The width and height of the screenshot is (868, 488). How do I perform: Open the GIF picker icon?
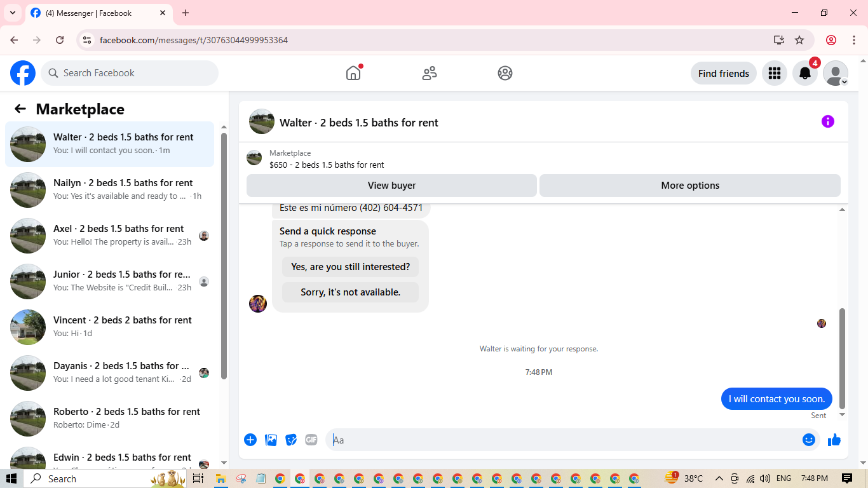point(311,440)
